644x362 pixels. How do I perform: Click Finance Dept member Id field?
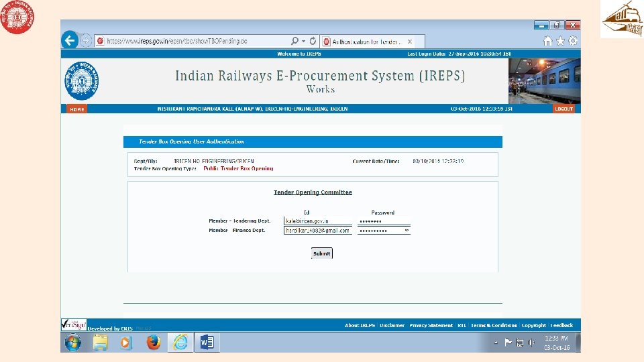click(x=317, y=230)
